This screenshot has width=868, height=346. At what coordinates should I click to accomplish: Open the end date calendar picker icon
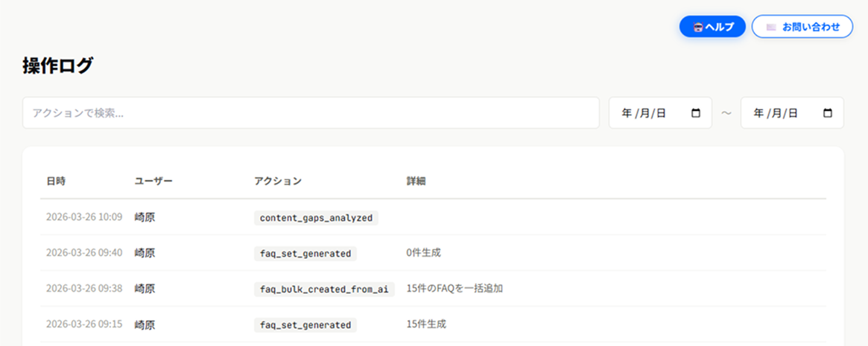pos(828,113)
